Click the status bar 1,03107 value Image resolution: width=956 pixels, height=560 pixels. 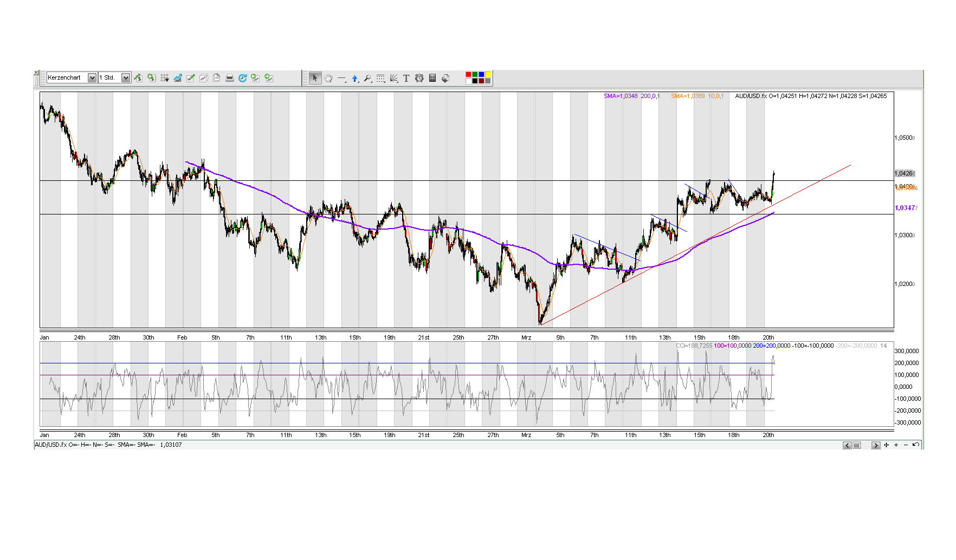click(x=171, y=445)
